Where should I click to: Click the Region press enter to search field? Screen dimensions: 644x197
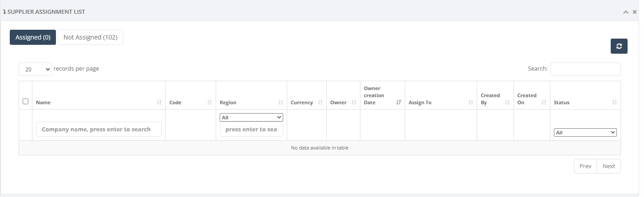coord(251,129)
